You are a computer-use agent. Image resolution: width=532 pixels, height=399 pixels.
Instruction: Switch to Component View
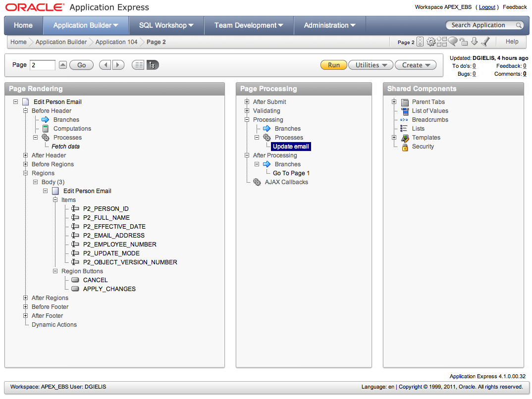(x=138, y=65)
